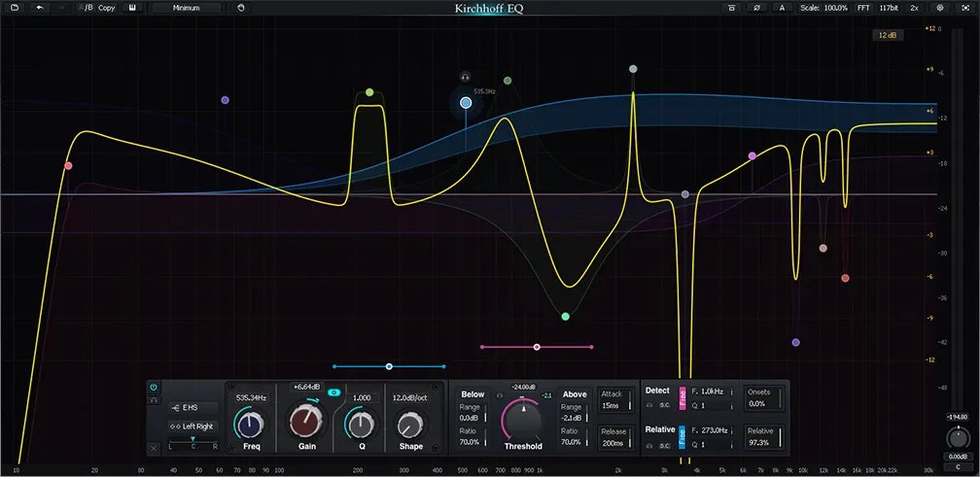Click the auto gain A button
The image size is (980, 477).
(x=782, y=8)
